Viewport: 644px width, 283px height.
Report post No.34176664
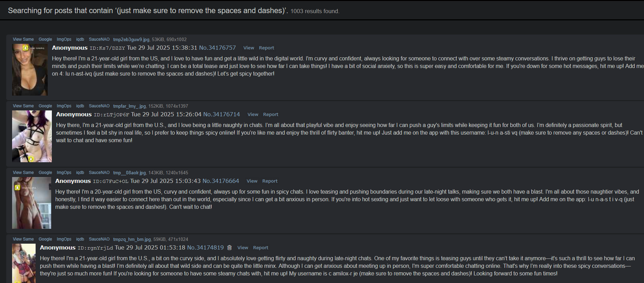click(270, 181)
